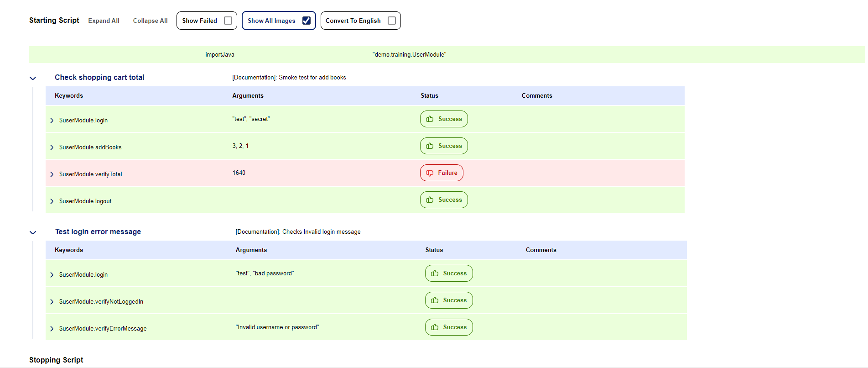Expand the $userModule.verifyErrorMessage row
The height and width of the screenshot is (368, 868).
click(x=52, y=329)
